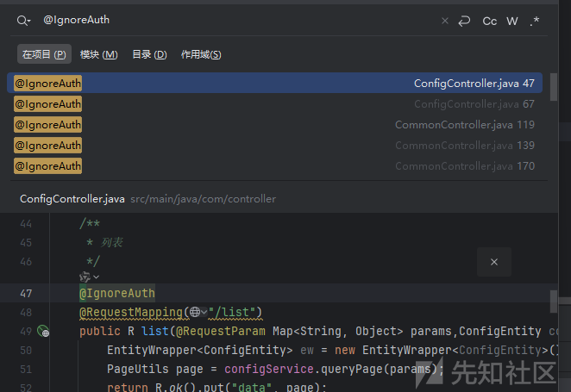Select the 在项目 (P) scope tab
This screenshot has width=571, height=392.
coord(44,54)
